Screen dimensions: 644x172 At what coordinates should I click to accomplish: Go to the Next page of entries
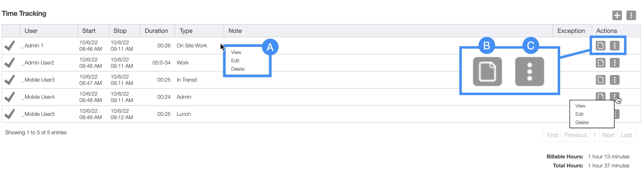[x=608, y=135]
